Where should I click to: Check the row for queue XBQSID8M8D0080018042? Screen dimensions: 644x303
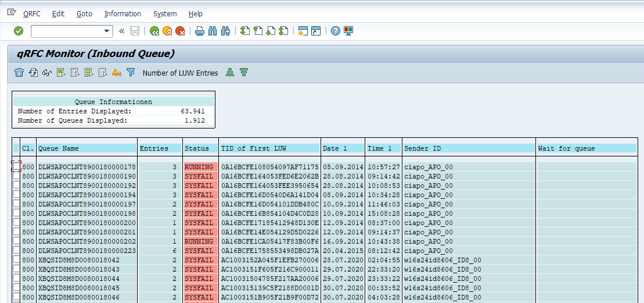pos(16,260)
